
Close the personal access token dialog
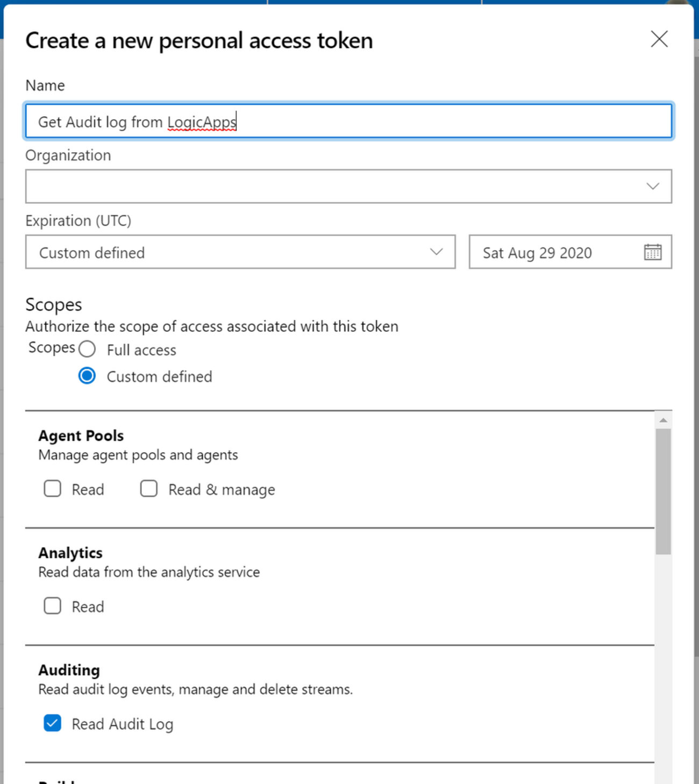(659, 39)
